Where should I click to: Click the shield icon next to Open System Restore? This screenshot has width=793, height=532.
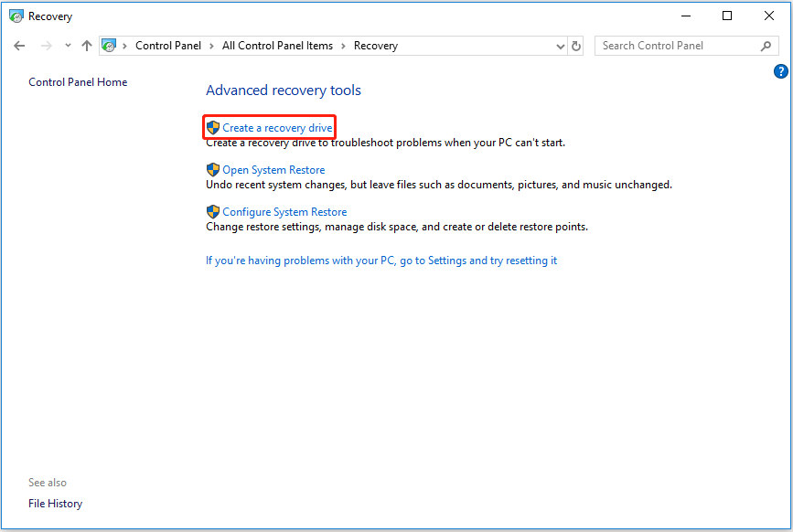(x=213, y=169)
